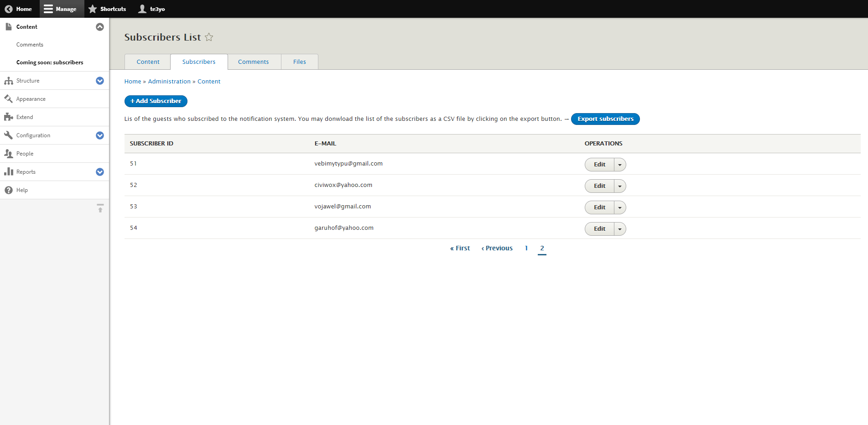868x425 pixels.
Task: Select the Configuration wrench icon
Action: (9, 135)
